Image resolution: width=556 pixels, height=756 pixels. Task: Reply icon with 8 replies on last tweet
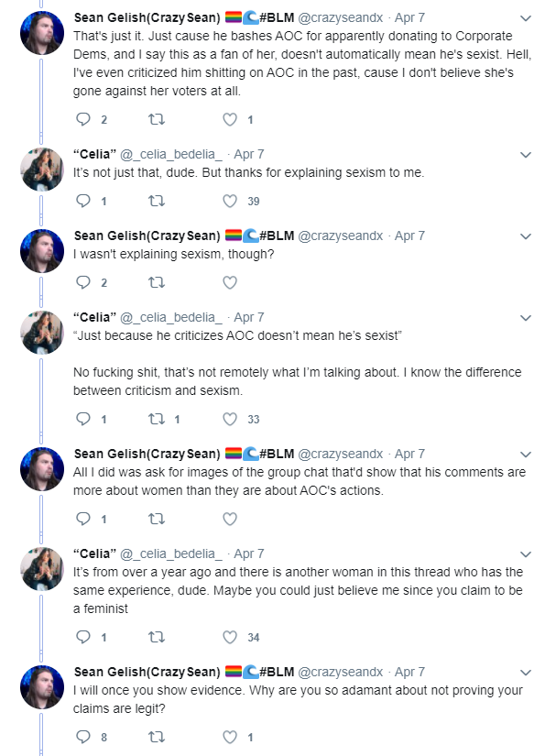click(x=83, y=737)
